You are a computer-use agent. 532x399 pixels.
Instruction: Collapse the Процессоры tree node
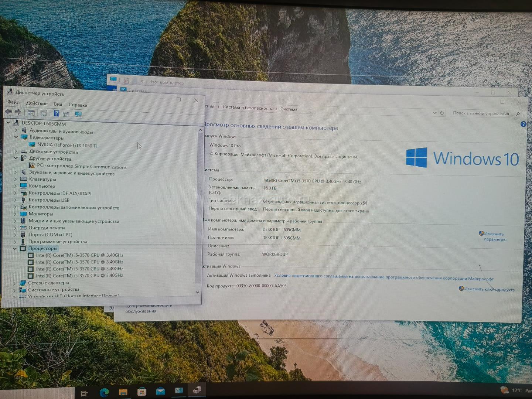15,249
